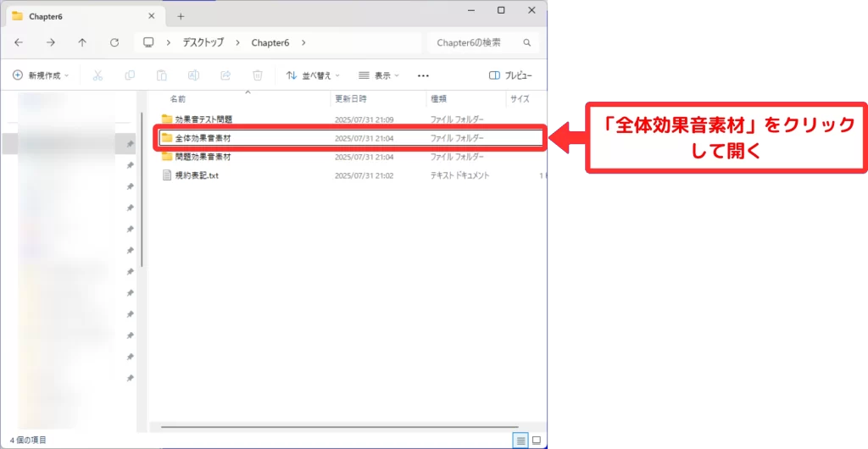Toggle the Preview pane button

[510, 75]
